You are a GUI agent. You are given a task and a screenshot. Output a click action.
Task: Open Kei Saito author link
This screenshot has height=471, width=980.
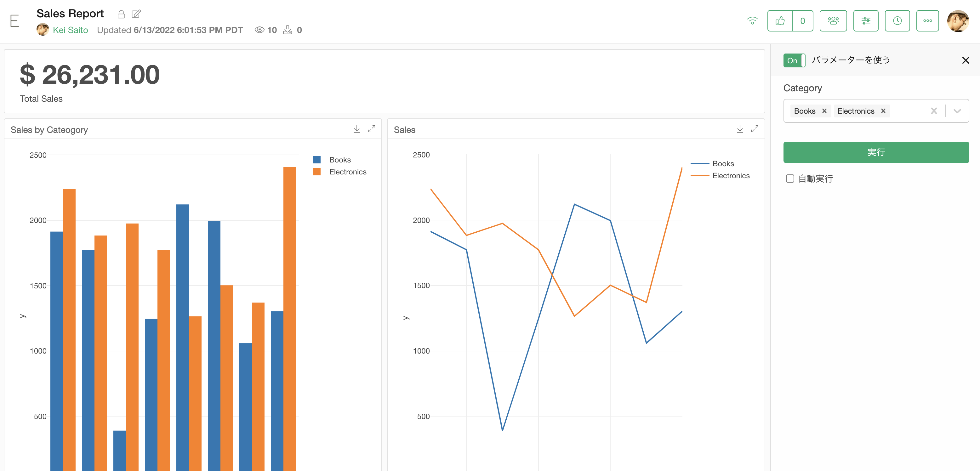(x=70, y=30)
